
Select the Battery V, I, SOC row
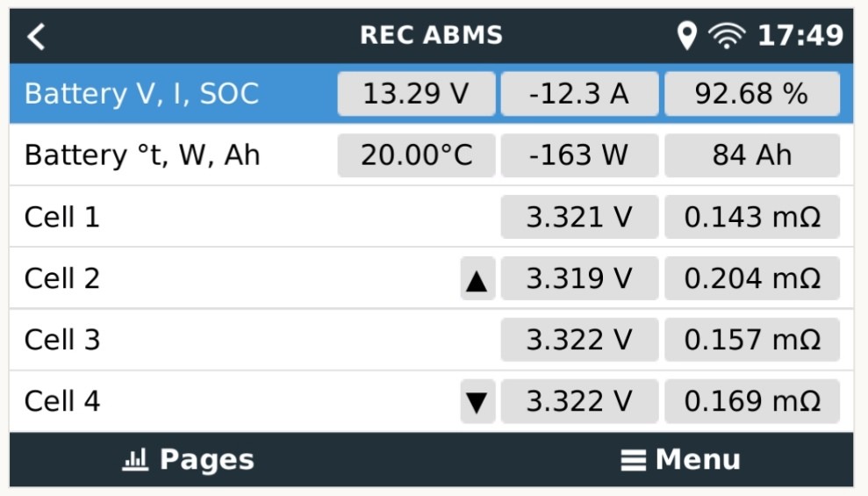(431, 94)
